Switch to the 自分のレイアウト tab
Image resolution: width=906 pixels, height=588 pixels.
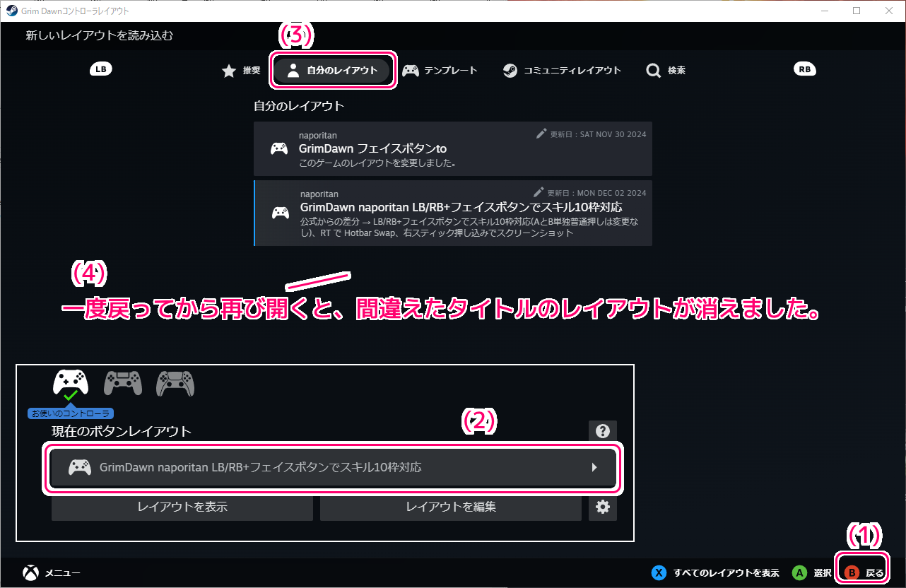tap(333, 71)
